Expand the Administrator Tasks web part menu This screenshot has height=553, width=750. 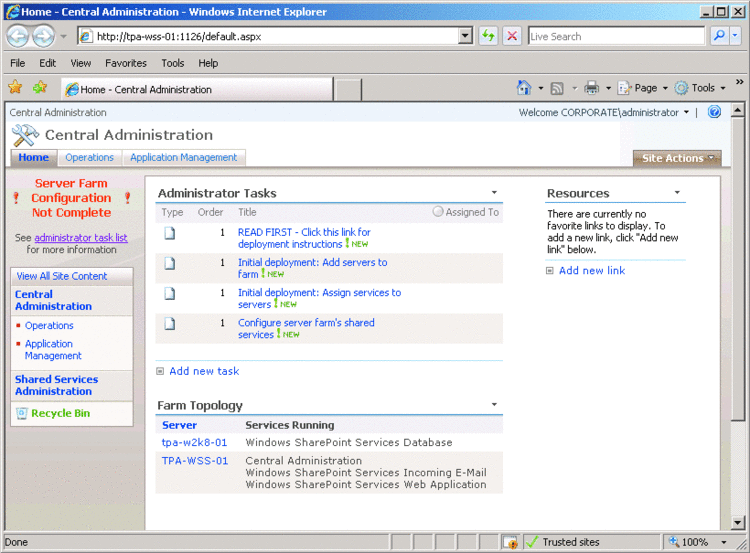pos(494,192)
